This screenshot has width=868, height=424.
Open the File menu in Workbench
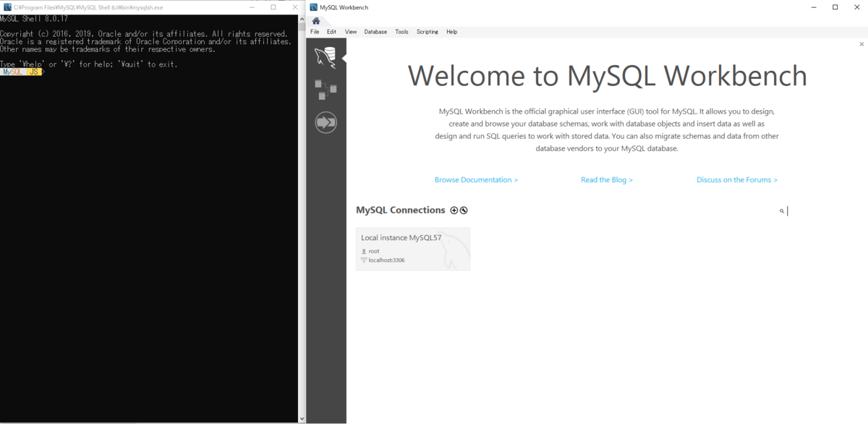[x=315, y=32]
